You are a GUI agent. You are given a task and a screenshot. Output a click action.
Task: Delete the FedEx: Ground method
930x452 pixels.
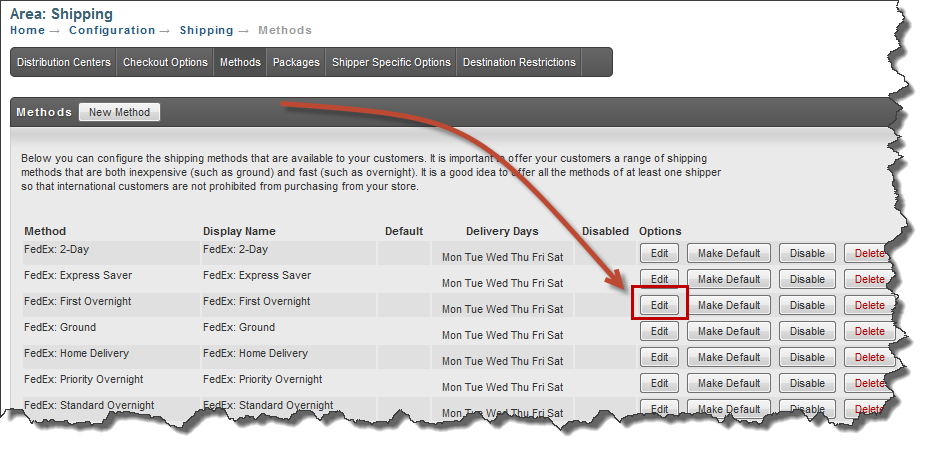(869, 332)
